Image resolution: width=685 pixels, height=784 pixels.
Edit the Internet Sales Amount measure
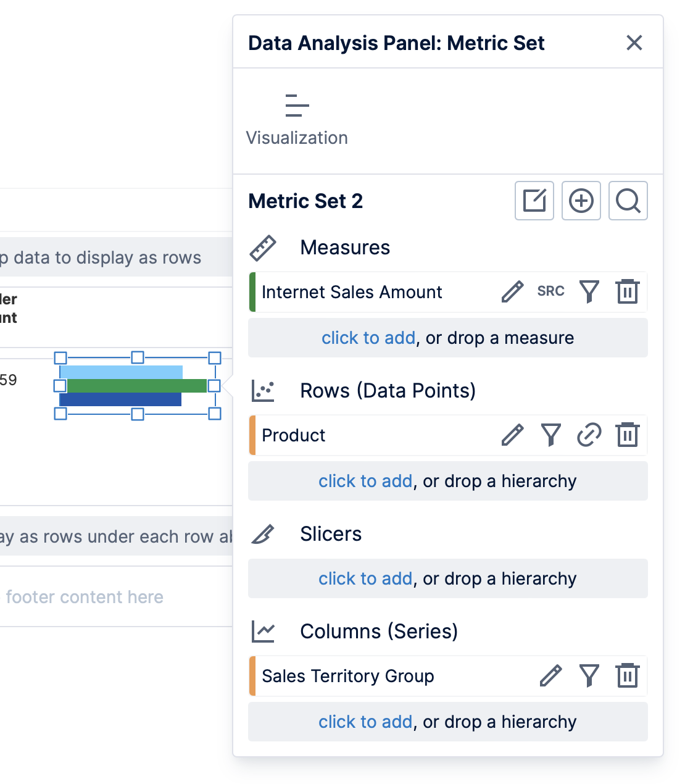[512, 291]
